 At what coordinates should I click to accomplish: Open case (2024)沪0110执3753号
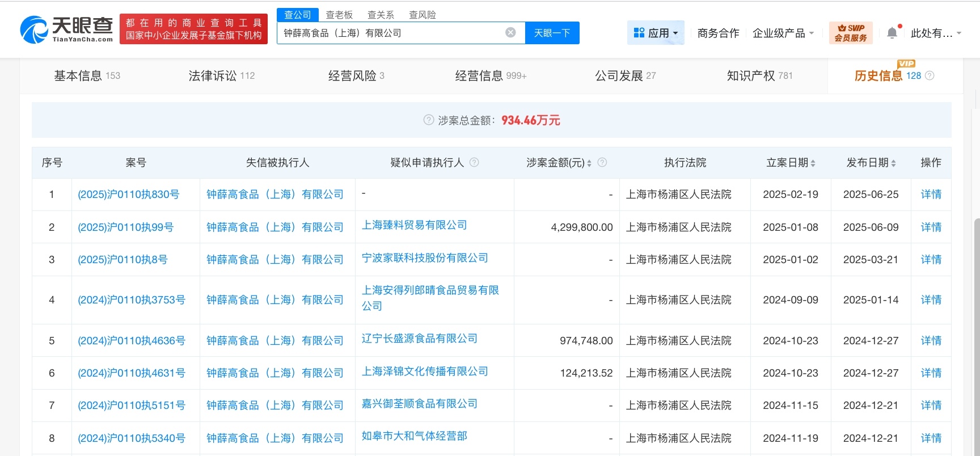[132, 300]
